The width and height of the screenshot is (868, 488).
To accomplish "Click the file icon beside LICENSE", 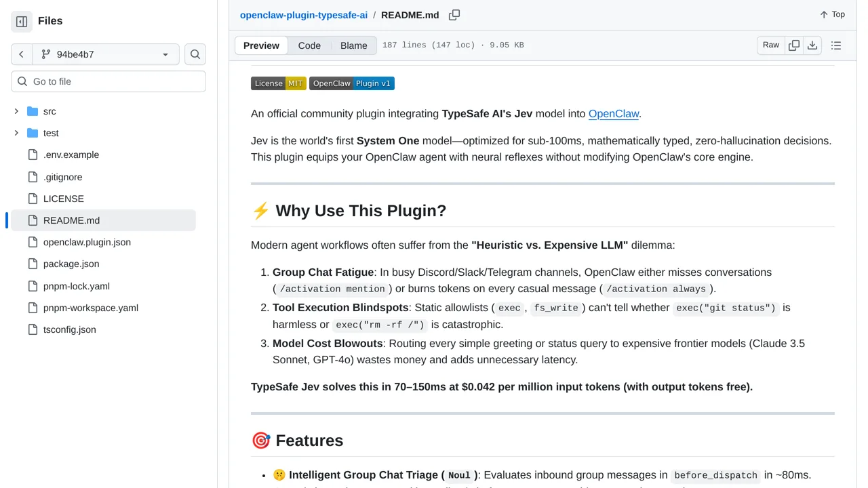I will pos(33,199).
